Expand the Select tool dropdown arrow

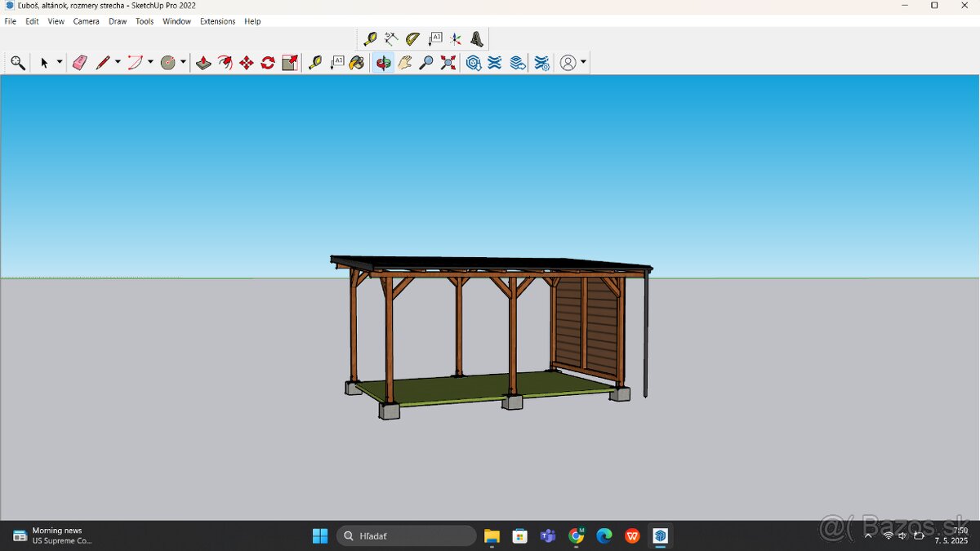point(60,63)
